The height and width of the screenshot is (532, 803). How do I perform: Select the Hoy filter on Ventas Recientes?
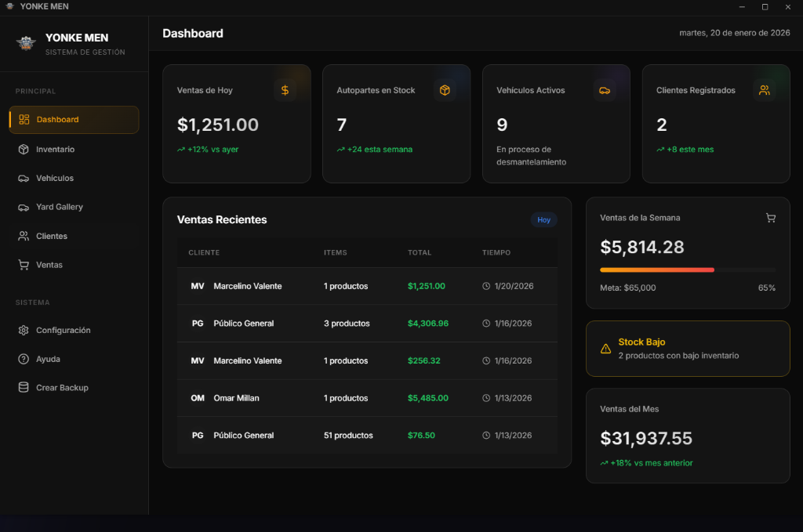pyautogui.click(x=543, y=220)
